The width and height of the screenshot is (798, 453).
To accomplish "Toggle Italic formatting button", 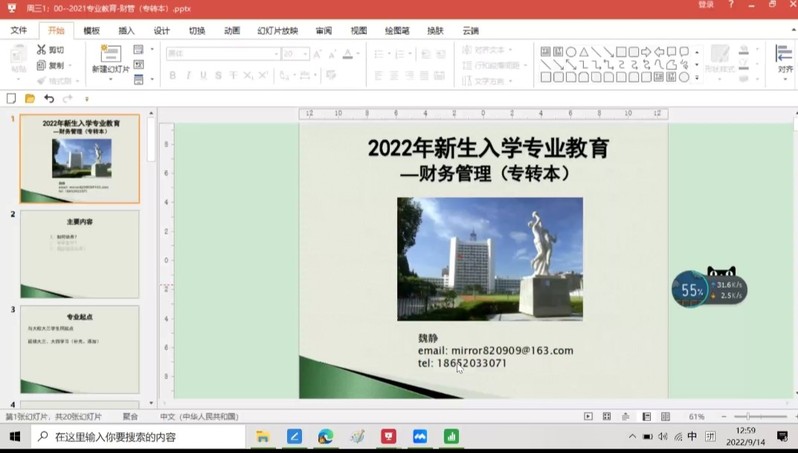I will (187, 75).
